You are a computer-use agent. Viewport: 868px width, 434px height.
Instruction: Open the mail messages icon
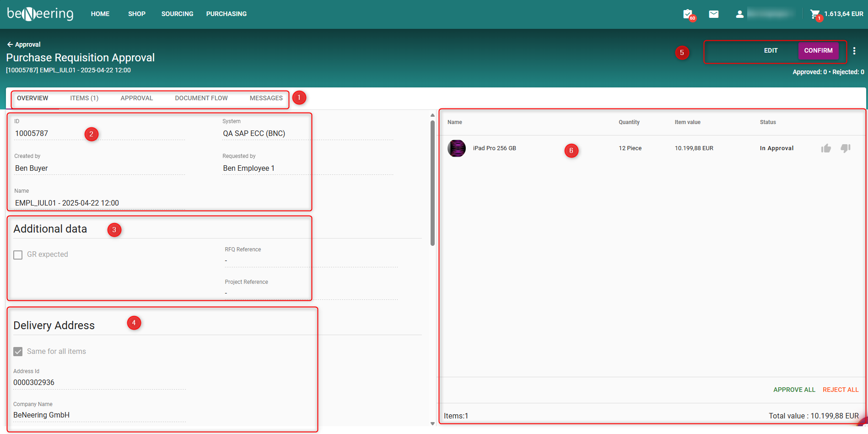point(713,14)
